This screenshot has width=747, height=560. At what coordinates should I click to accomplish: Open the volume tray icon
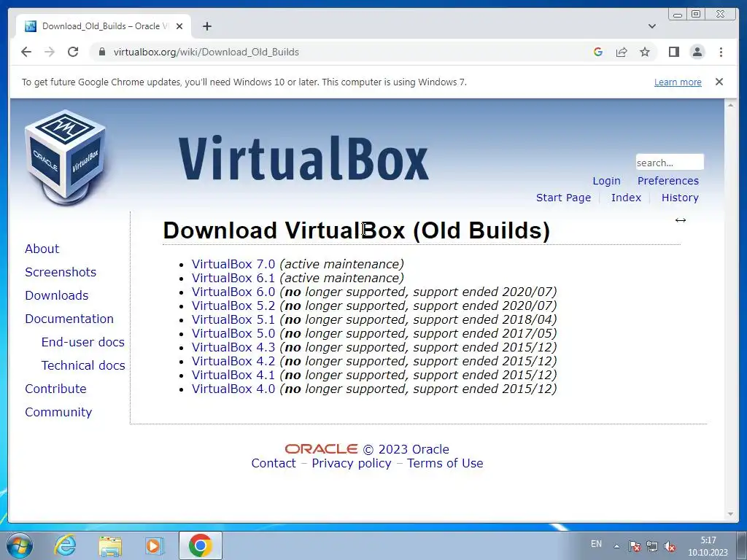[670, 546]
